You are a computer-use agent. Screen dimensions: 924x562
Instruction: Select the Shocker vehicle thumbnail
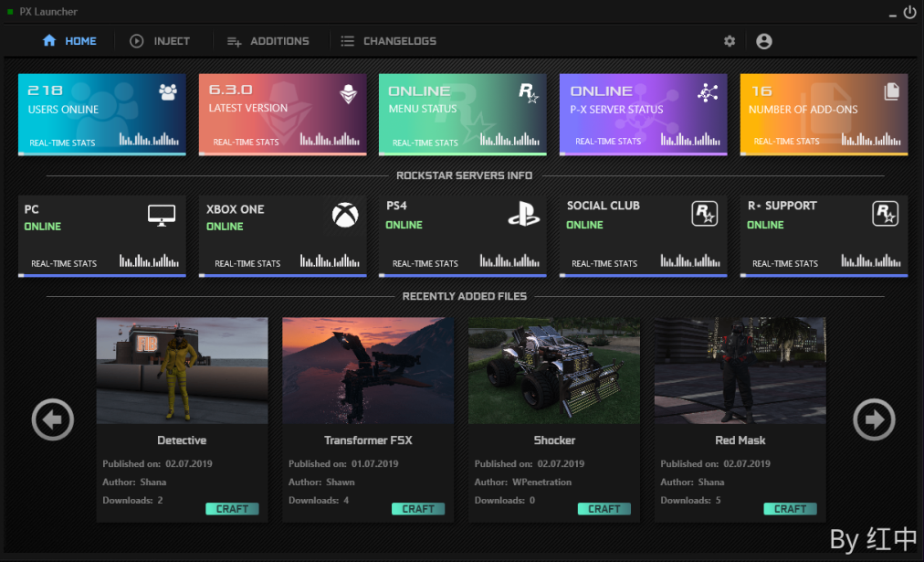pyautogui.click(x=554, y=370)
